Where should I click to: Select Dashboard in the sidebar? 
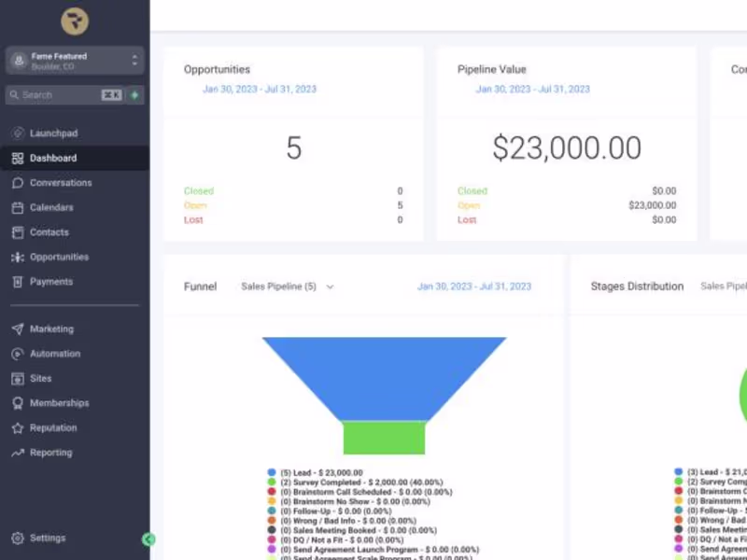75,158
